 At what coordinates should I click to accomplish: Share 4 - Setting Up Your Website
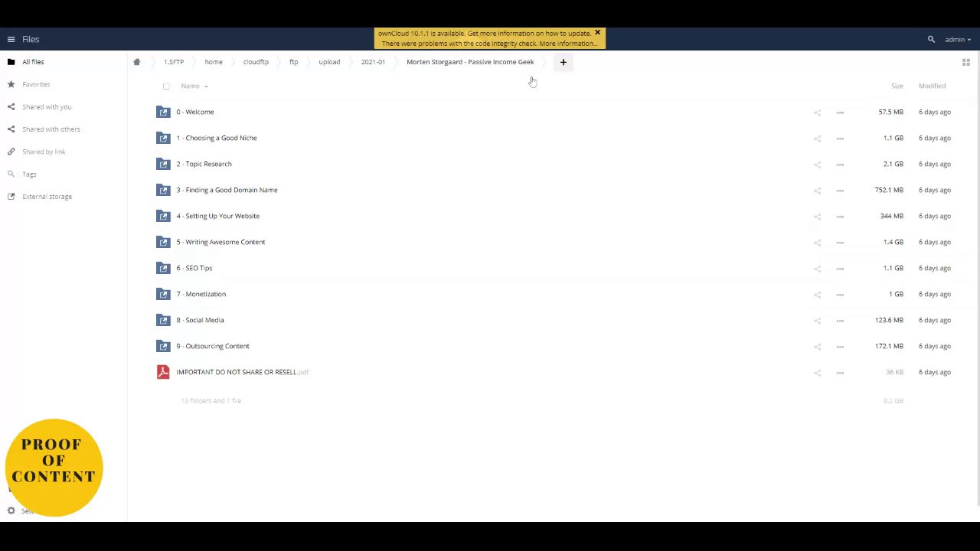pyautogui.click(x=817, y=217)
